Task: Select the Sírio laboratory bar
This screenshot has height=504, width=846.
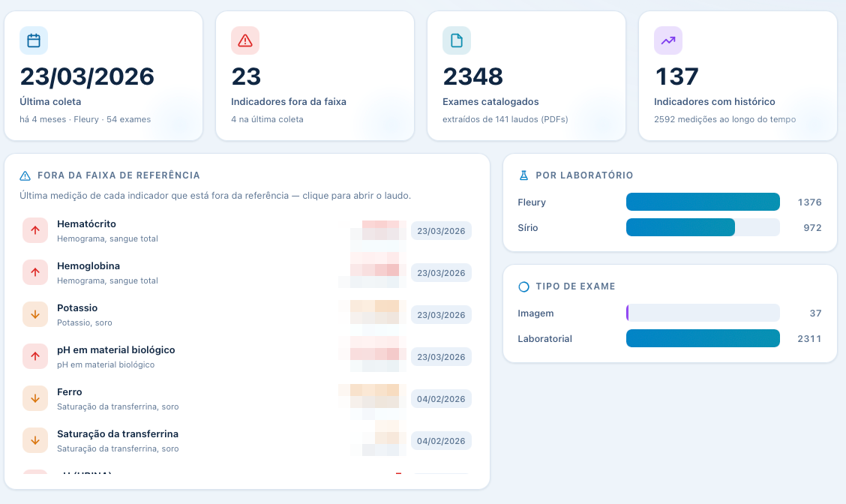Action: pyautogui.click(x=703, y=227)
